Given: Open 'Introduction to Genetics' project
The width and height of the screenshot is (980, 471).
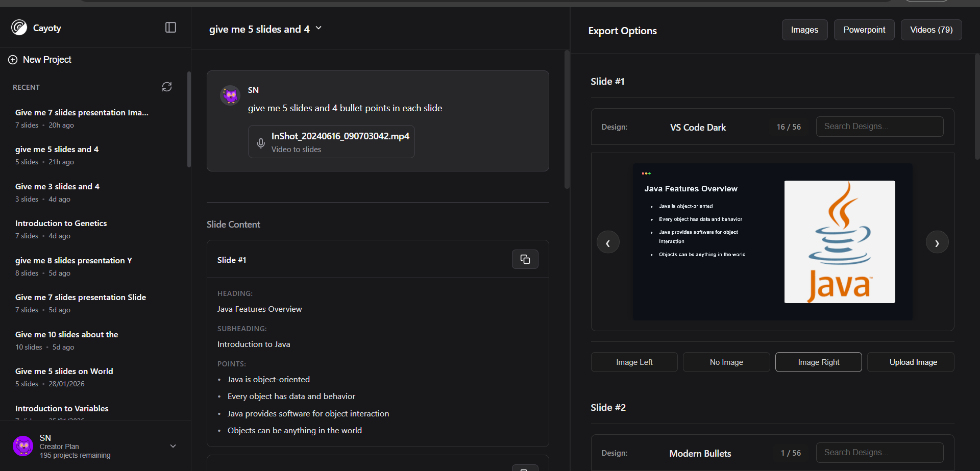Looking at the screenshot, I should coord(61,229).
